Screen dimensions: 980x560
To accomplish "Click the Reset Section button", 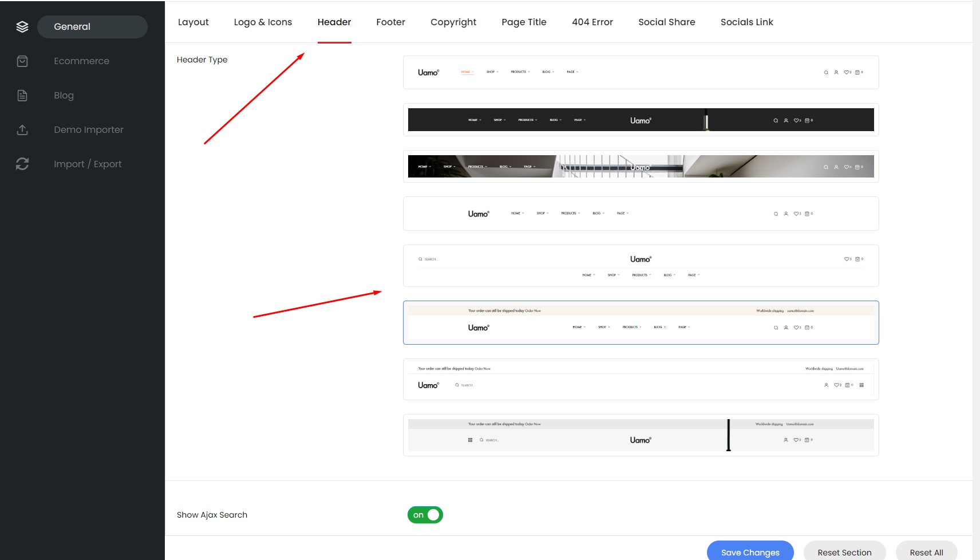I will pyautogui.click(x=845, y=552).
